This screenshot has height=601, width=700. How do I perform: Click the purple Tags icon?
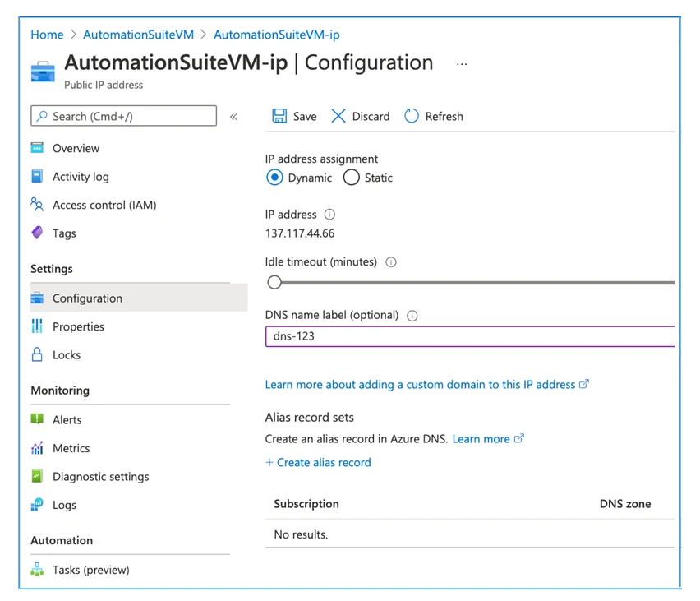[37, 233]
